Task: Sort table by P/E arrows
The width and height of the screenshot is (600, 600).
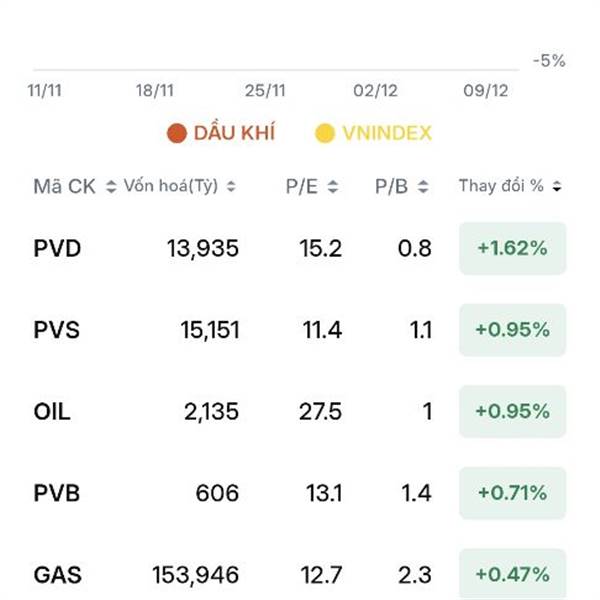Action: point(333,187)
